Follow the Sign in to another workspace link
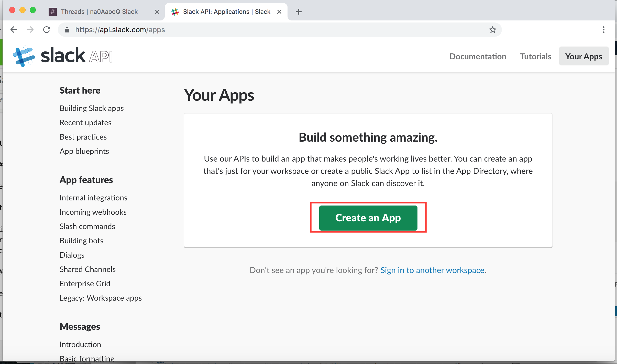 pos(432,270)
